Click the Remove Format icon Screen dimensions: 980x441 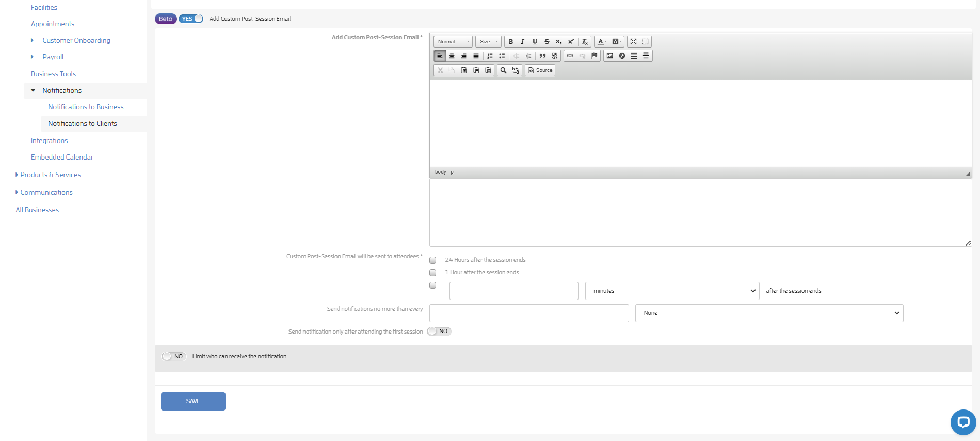(585, 42)
